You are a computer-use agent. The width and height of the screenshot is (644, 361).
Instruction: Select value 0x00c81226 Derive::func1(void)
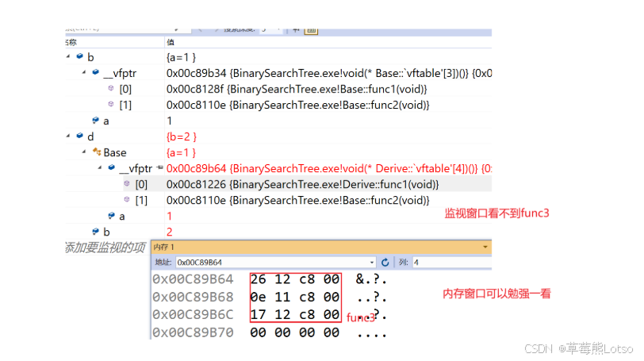[303, 184]
